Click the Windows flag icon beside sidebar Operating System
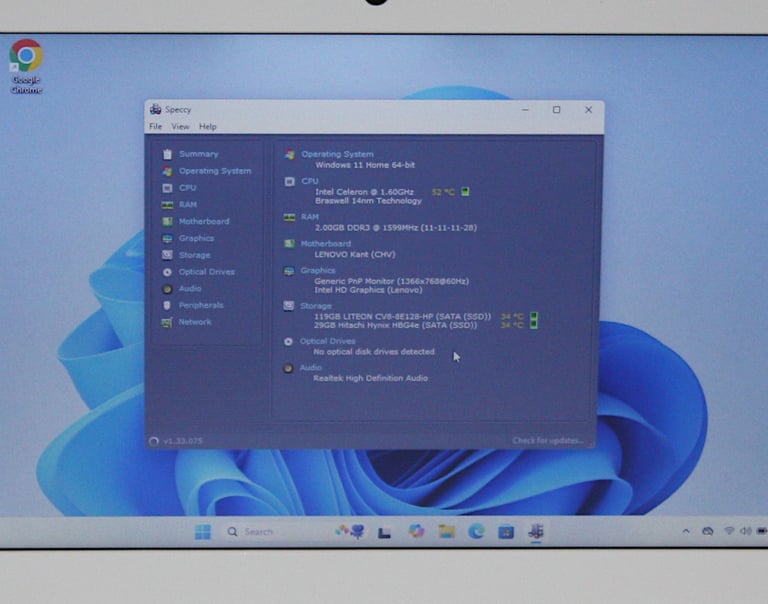Screen dimensions: 768x604 pos(168,171)
